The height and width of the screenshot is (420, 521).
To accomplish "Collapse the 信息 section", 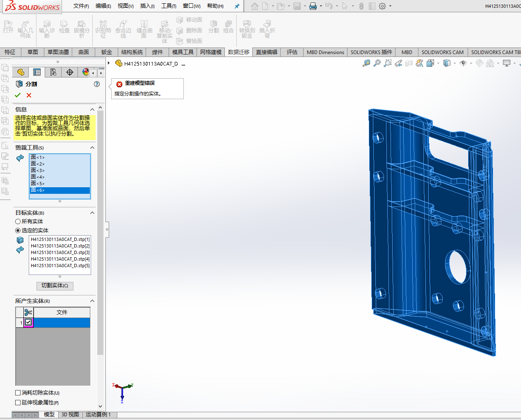I will 92,109.
